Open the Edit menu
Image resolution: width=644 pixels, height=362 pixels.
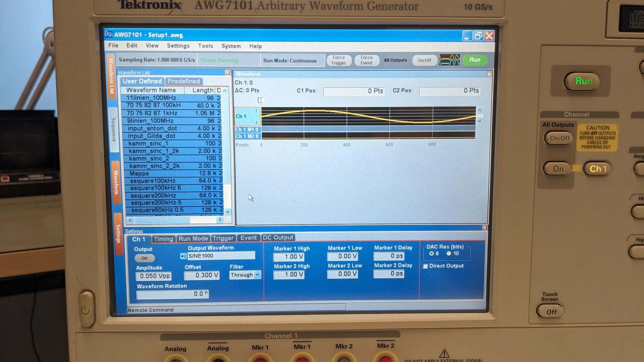point(132,46)
